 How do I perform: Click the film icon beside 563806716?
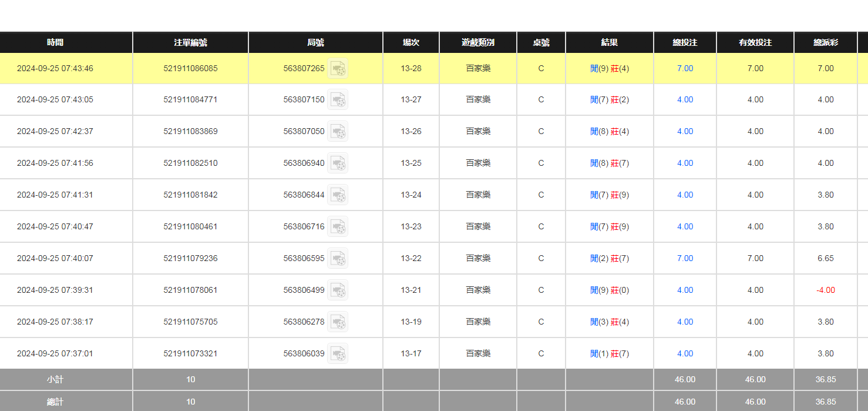tap(338, 227)
